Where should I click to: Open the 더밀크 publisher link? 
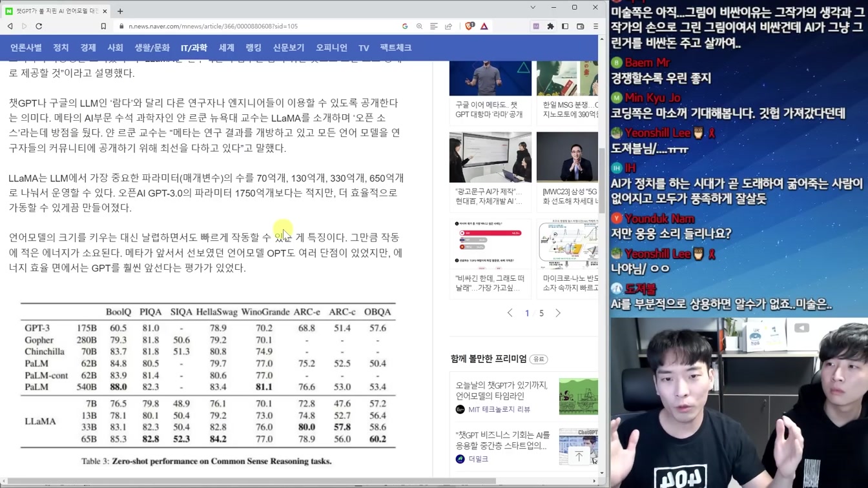(478, 459)
